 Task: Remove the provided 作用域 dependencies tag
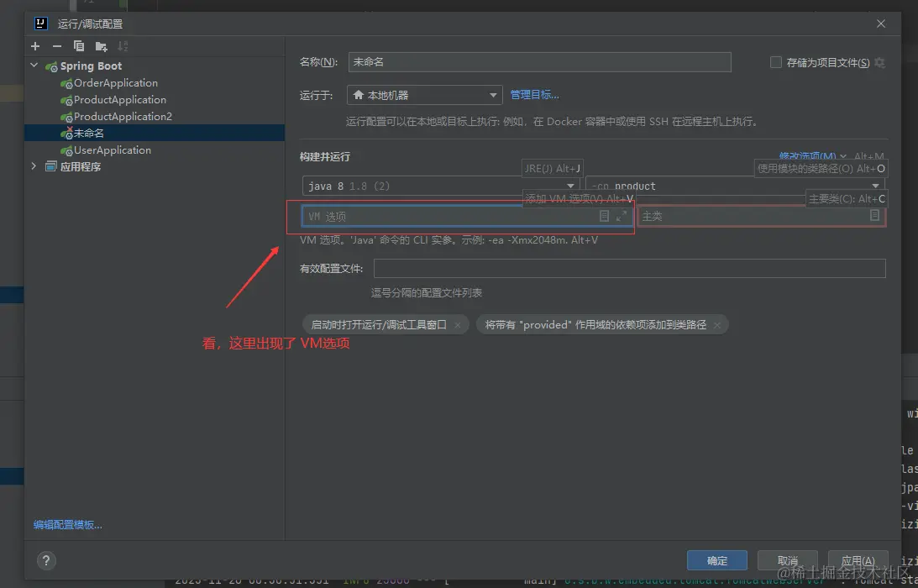click(717, 325)
